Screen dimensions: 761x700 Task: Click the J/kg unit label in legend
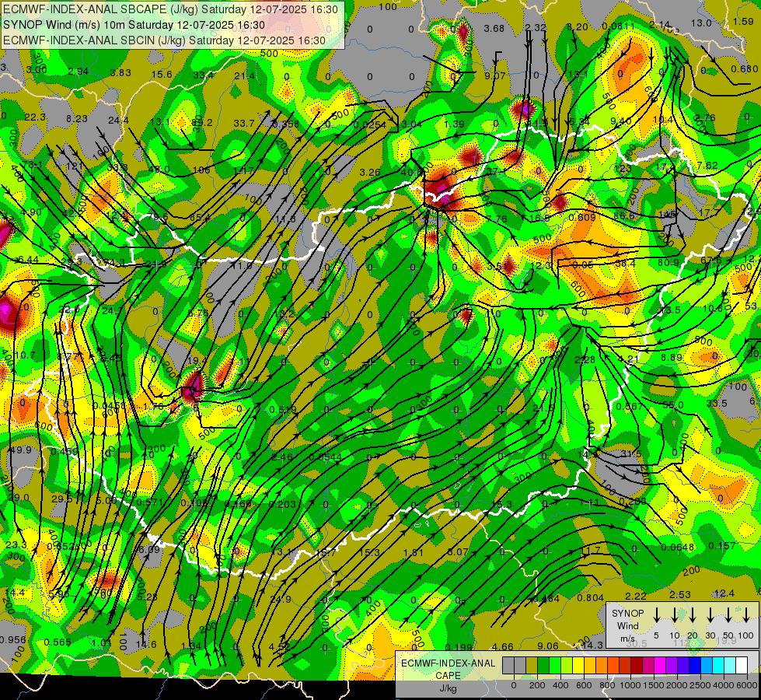click(448, 688)
